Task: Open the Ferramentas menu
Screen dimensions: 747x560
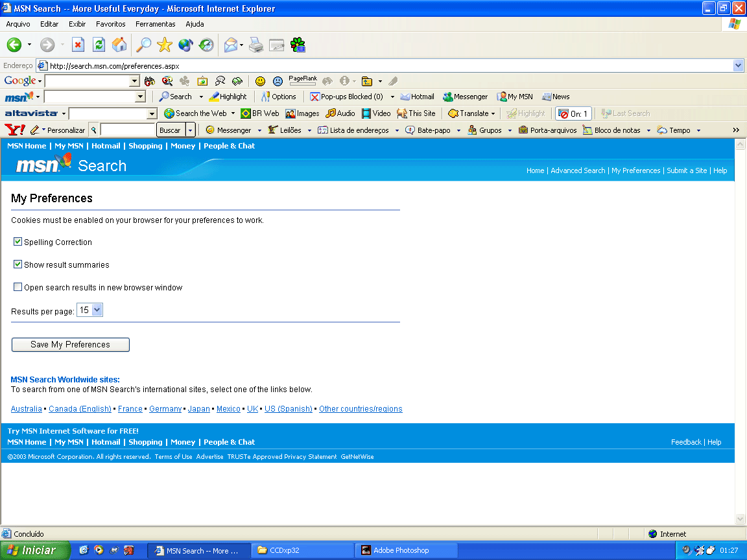Action: point(156,24)
